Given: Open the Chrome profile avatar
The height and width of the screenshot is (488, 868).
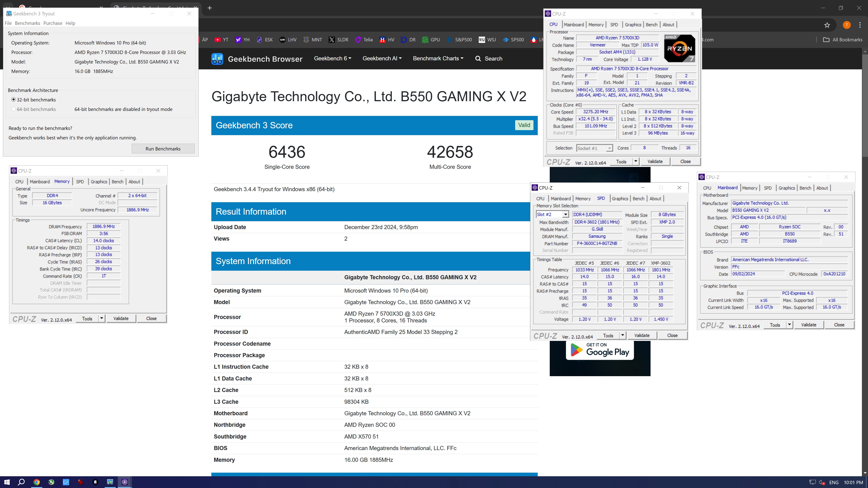Looking at the screenshot, I should pos(847,25).
